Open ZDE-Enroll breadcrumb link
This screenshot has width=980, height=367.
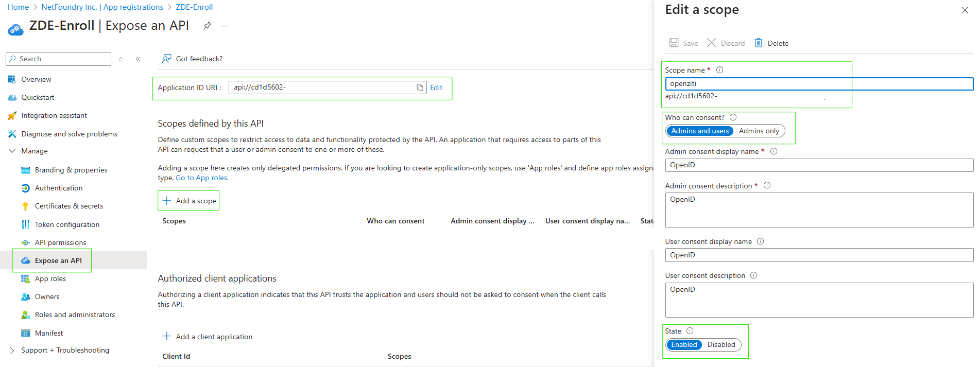(194, 7)
